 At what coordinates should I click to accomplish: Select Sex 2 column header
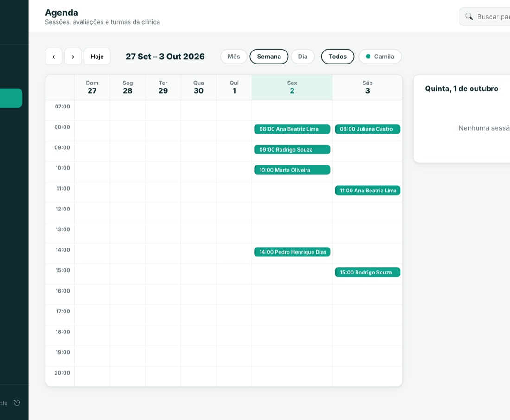coord(292,87)
